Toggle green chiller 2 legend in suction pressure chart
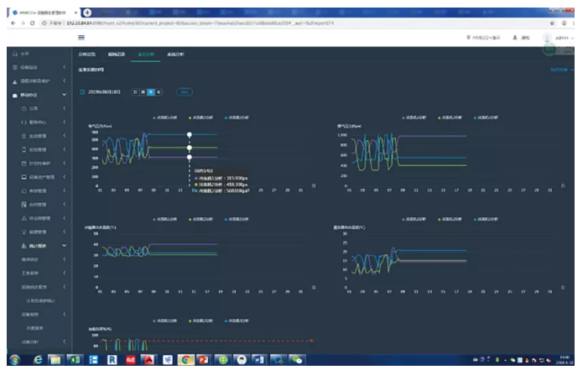Viewport: 588px width, 370px height. click(200, 117)
